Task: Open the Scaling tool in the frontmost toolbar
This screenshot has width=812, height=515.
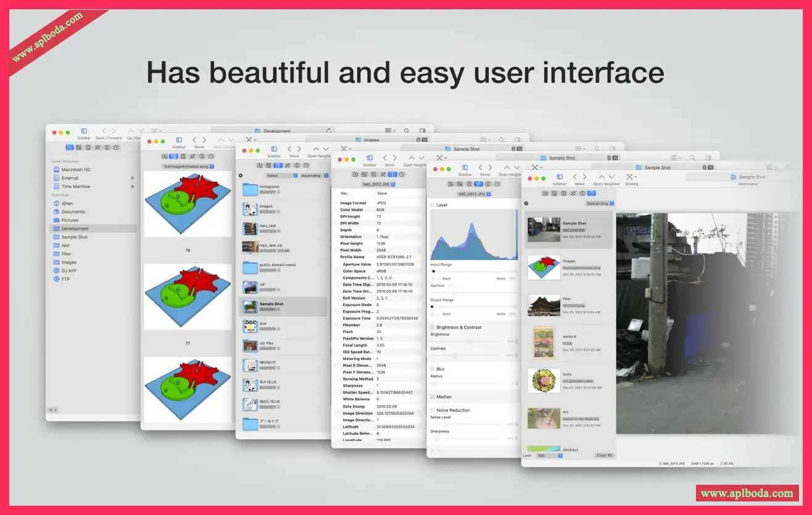Action: pyautogui.click(x=630, y=177)
